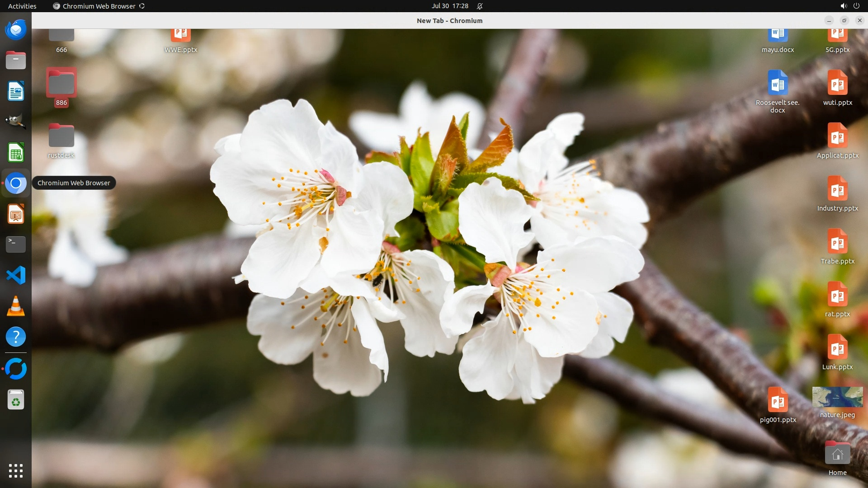The width and height of the screenshot is (868, 488).
Task: Open the Activities overview
Action: [22, 6]
